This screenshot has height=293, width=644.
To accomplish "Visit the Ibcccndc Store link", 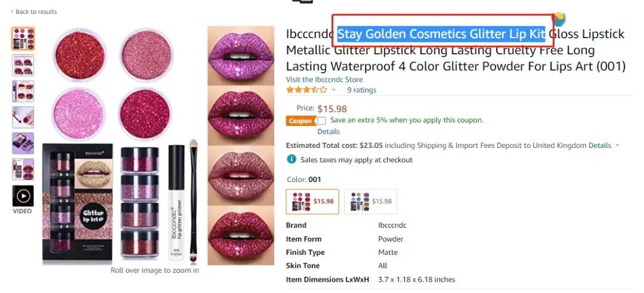I will click(x=324, y=80).
